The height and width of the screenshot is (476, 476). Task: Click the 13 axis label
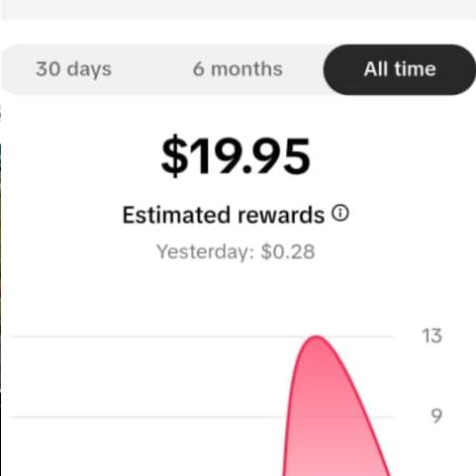pos(431,336)
